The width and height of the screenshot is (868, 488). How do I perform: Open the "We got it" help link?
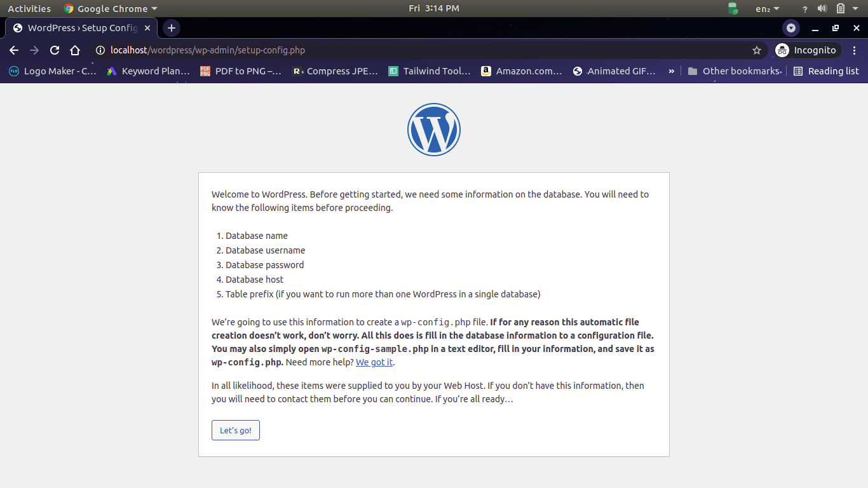374,362
